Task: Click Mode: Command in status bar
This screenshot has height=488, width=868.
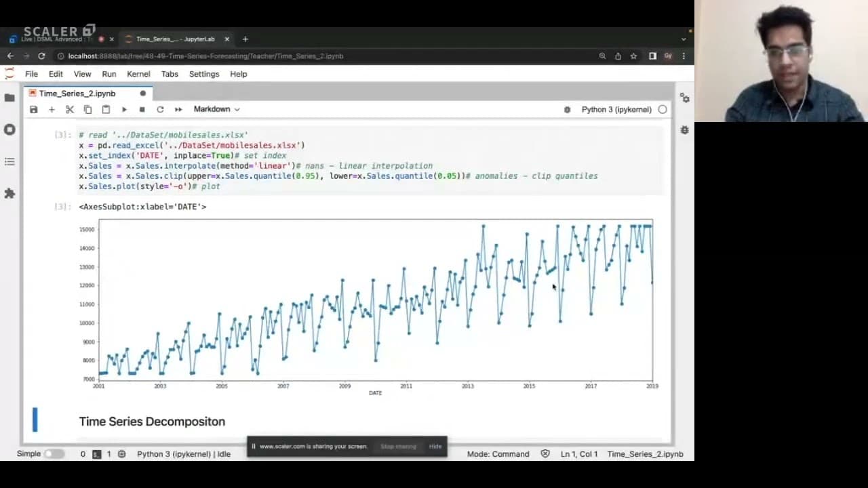Action: [498, 454]
